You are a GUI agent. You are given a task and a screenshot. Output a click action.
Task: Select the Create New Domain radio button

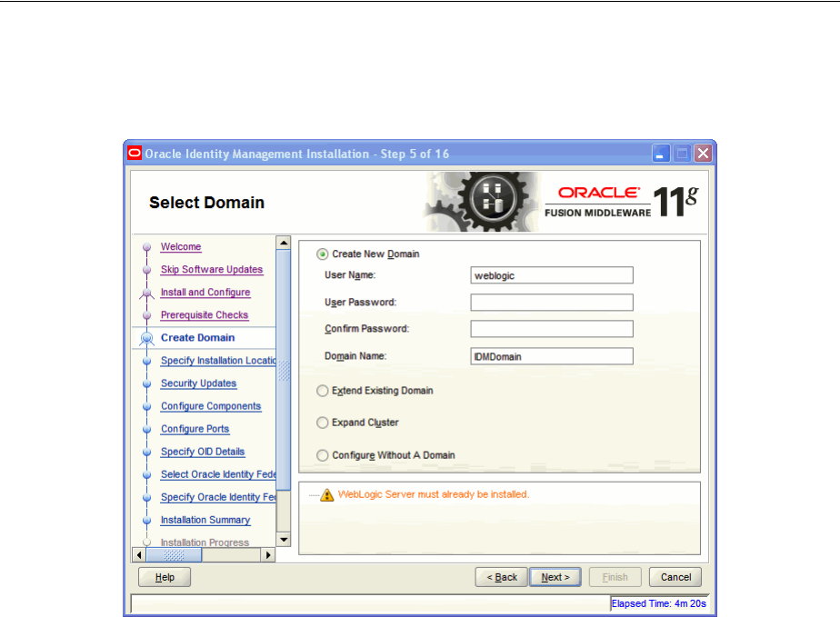point(322,254)
